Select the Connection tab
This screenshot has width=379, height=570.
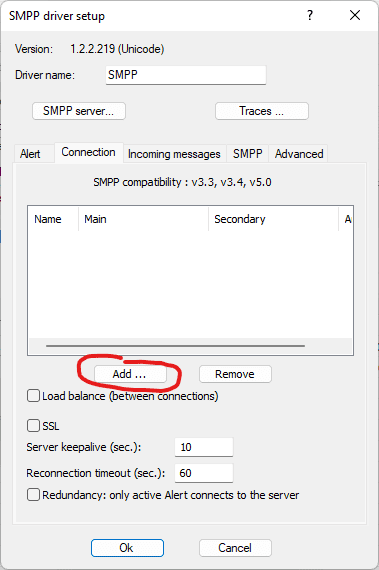pyautogui.click(x=88, y=152)
